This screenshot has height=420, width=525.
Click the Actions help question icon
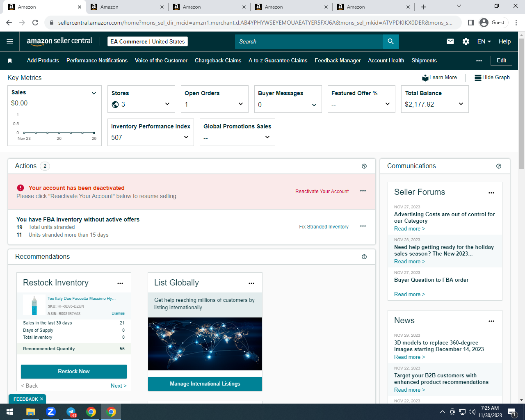coord(364,166)
